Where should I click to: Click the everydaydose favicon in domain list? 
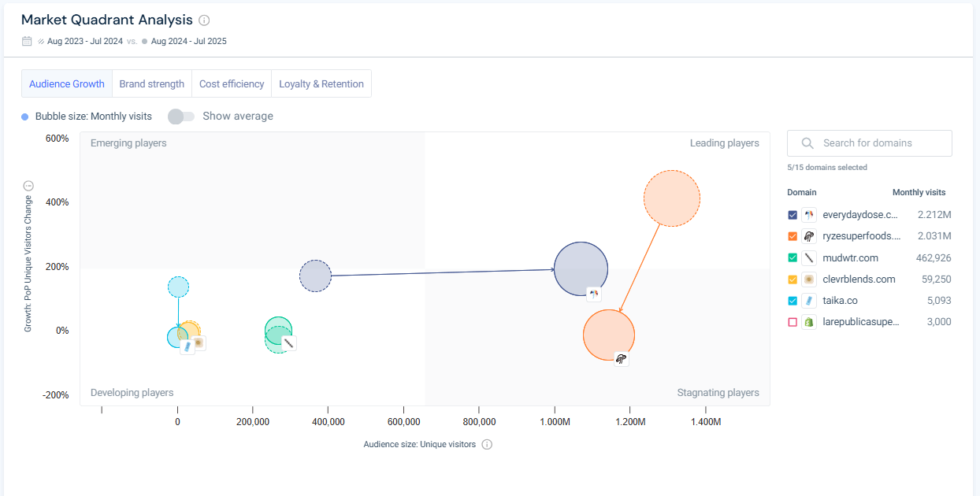coord(809,215)
